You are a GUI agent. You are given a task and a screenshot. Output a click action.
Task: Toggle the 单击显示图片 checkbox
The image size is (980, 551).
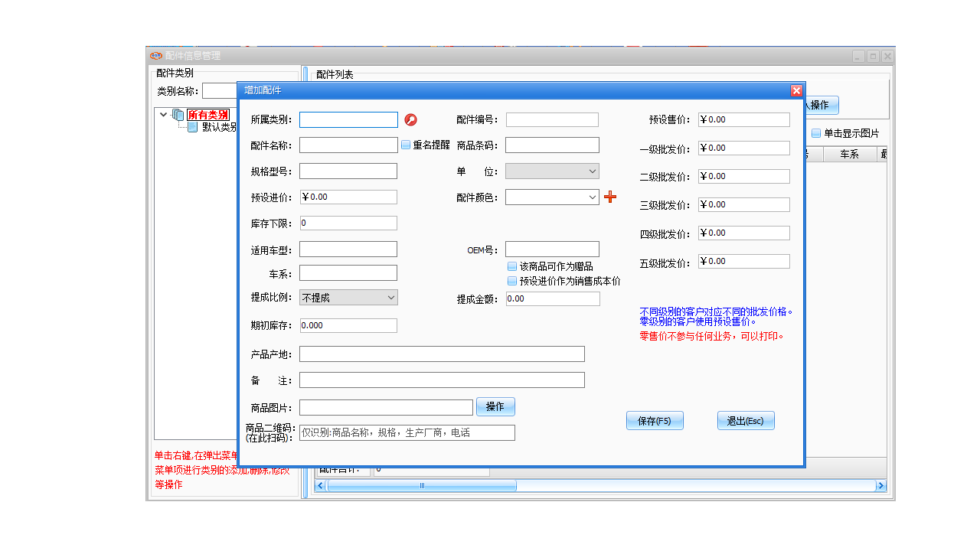tap(816, 132)
